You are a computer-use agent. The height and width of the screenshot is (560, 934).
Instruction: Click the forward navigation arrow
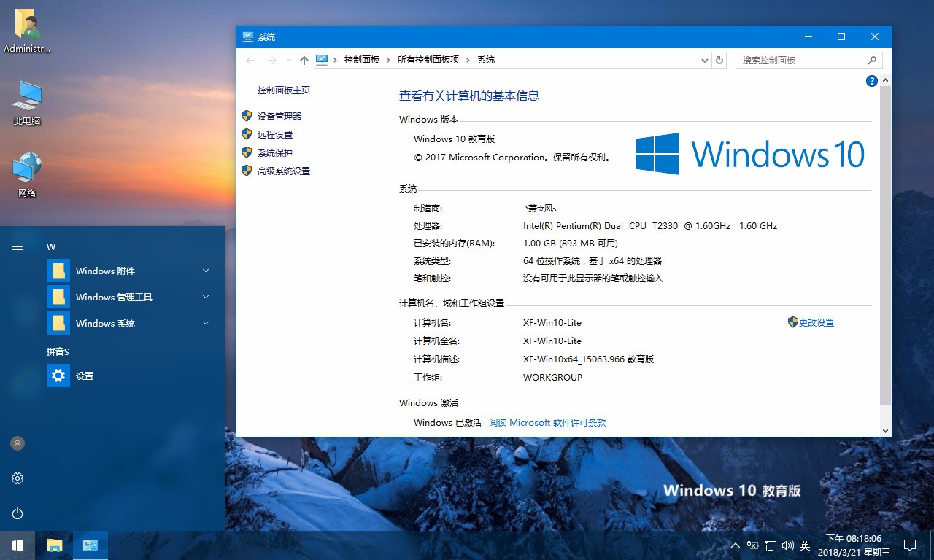coord(271,60)
